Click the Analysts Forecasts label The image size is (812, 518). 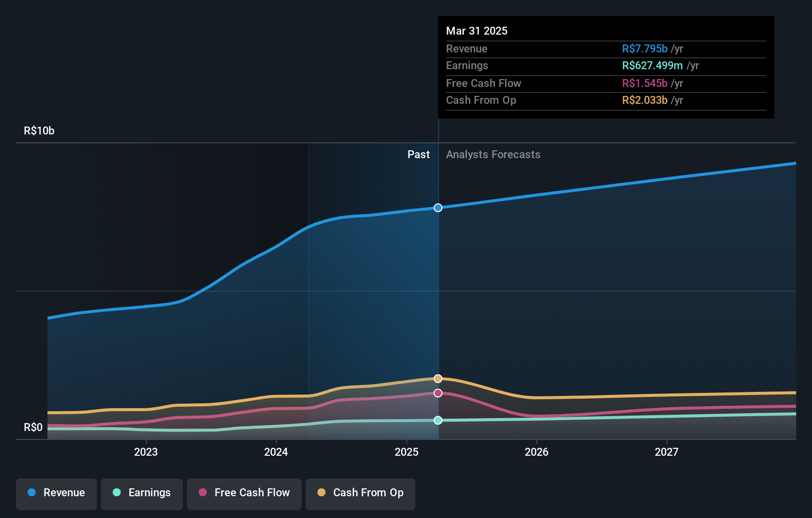point(493,154)
